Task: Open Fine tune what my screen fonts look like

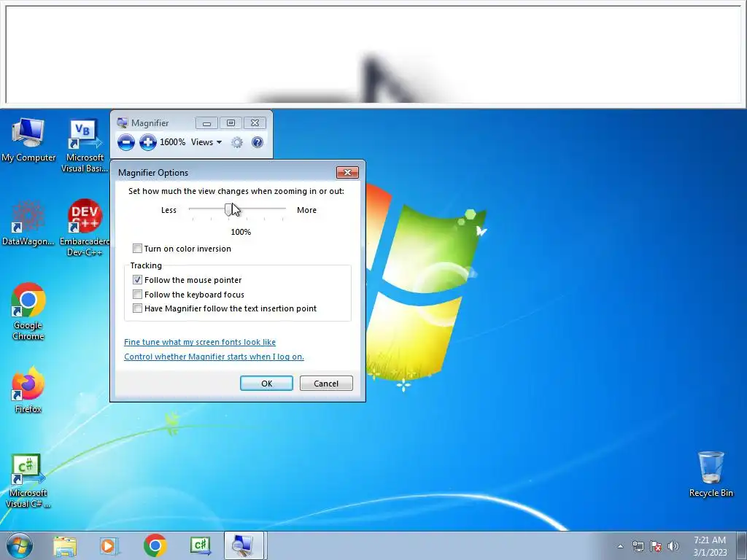Action: pyautogui.click(x=200, y=342)
